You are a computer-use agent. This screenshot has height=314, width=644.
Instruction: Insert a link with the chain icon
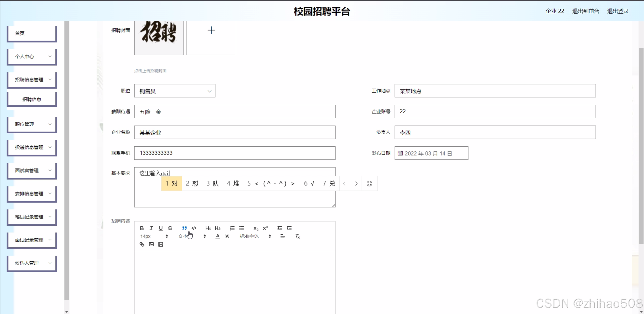(x=142, y=244)
